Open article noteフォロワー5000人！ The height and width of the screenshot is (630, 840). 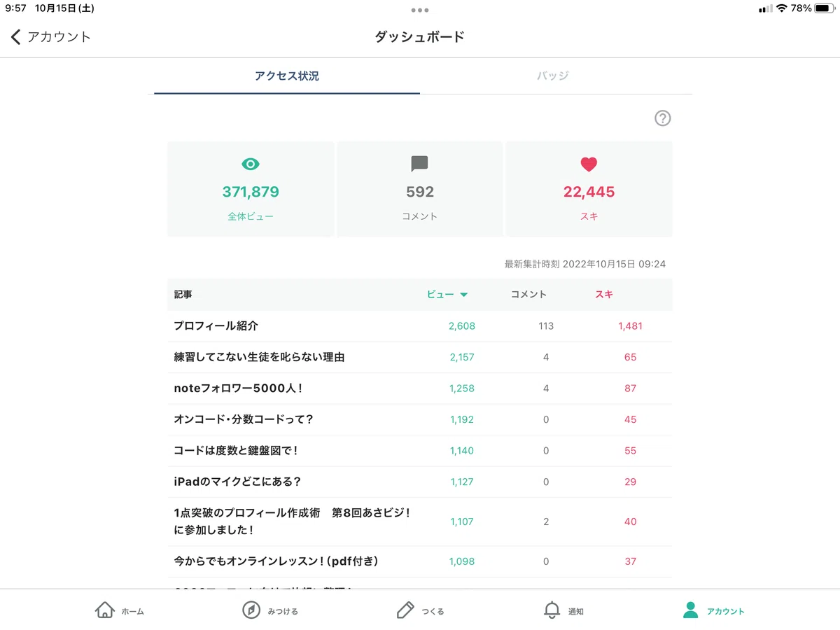coord(239,388)
